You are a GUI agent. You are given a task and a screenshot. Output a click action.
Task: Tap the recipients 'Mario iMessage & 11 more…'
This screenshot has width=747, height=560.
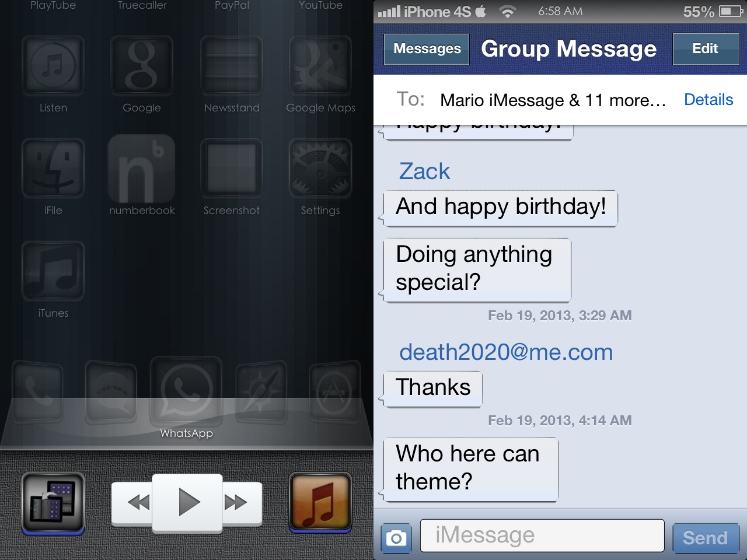553,100
